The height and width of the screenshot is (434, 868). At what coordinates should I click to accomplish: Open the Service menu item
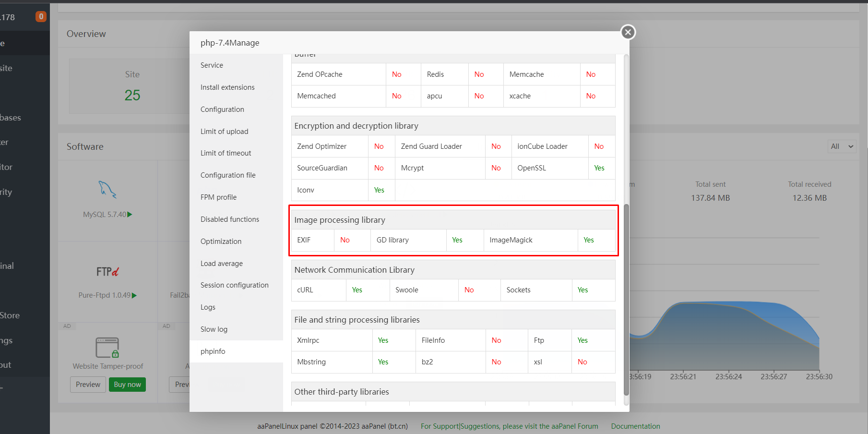[x=236, y=65]
